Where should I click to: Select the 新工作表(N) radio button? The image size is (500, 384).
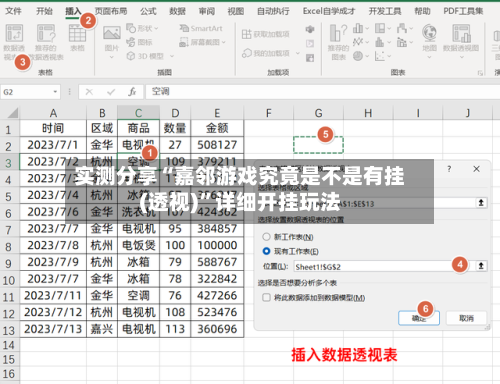pyautogui.click(x=266, y=237)
